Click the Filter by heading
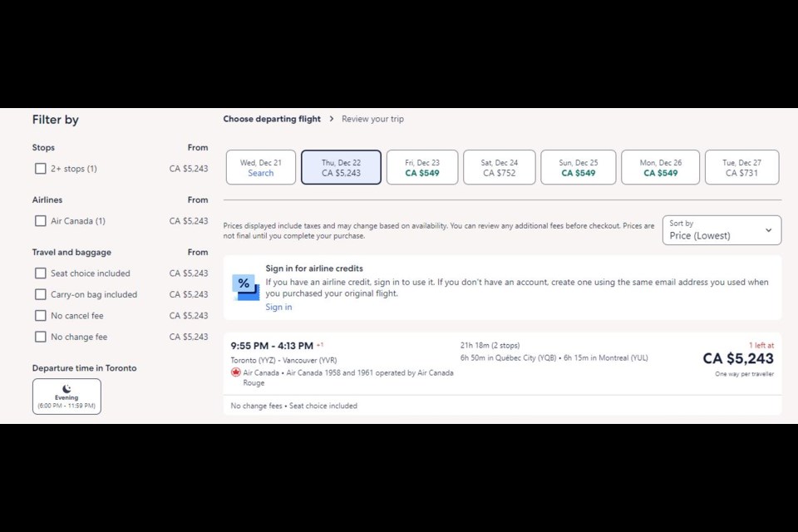 coord(56,120)
